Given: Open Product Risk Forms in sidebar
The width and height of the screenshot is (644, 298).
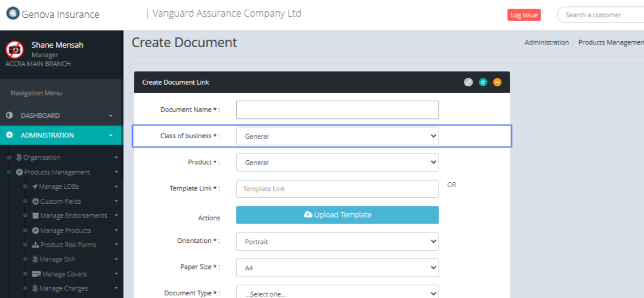Looking at the screenshot, I should 68,245.
